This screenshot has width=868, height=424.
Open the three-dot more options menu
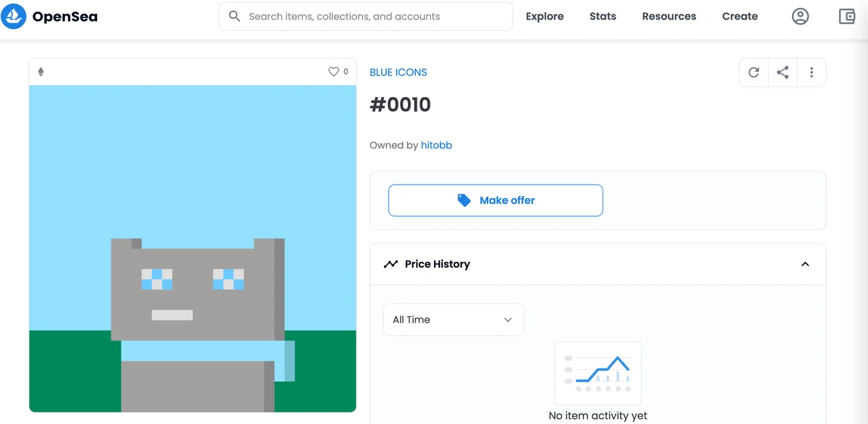(x=812, y=72)
